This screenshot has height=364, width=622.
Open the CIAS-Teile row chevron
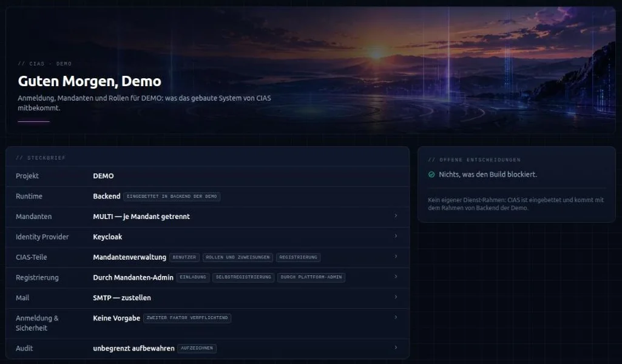396,257
